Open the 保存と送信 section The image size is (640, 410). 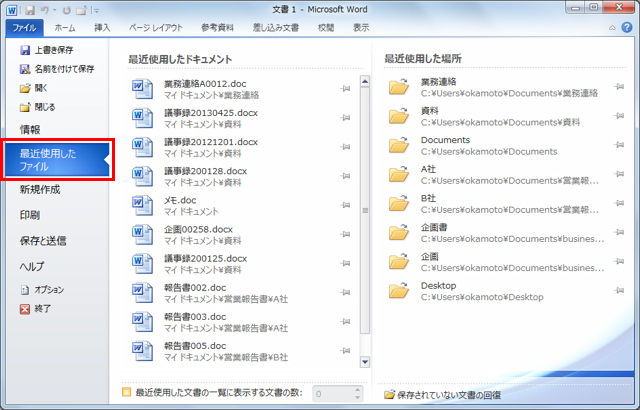(x=43, y=241)
